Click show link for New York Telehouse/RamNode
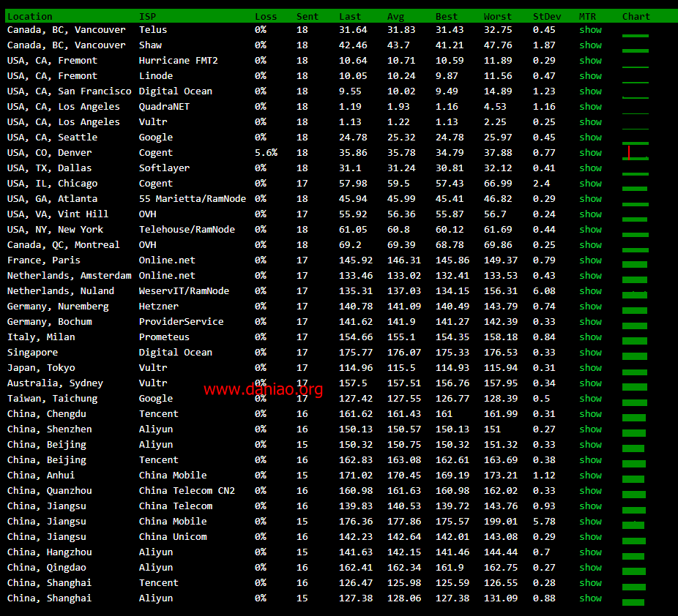 [x=590, y=230]
